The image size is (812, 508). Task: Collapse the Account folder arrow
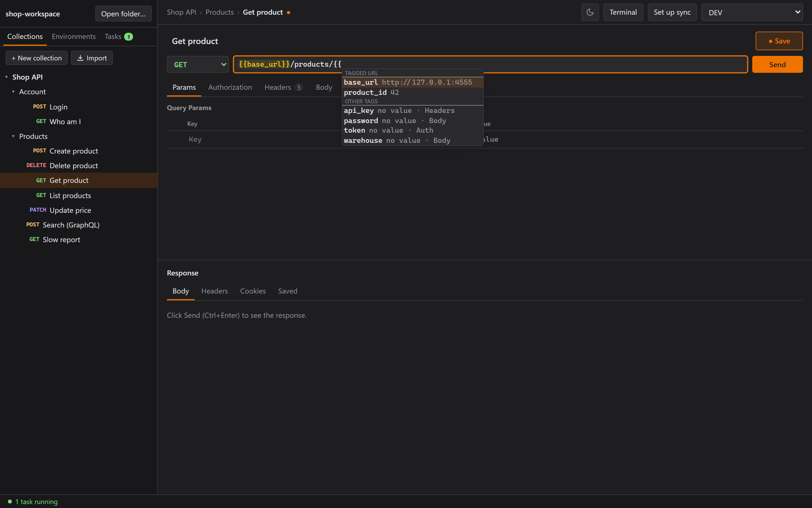point(13,92)
